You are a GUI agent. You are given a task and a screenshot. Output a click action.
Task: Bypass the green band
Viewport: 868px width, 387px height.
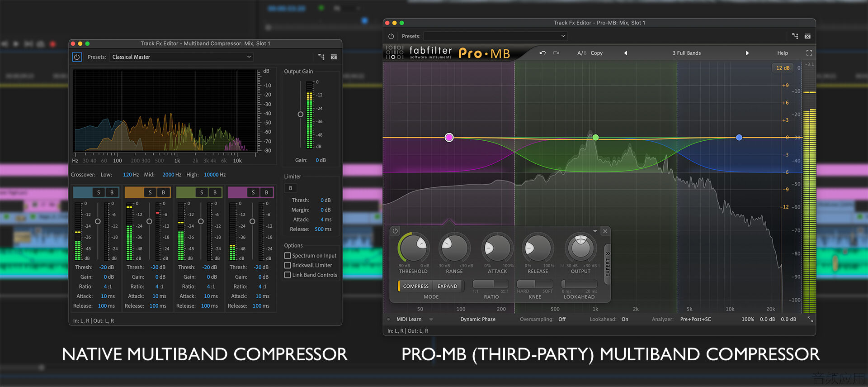click(x=215, y=192)
